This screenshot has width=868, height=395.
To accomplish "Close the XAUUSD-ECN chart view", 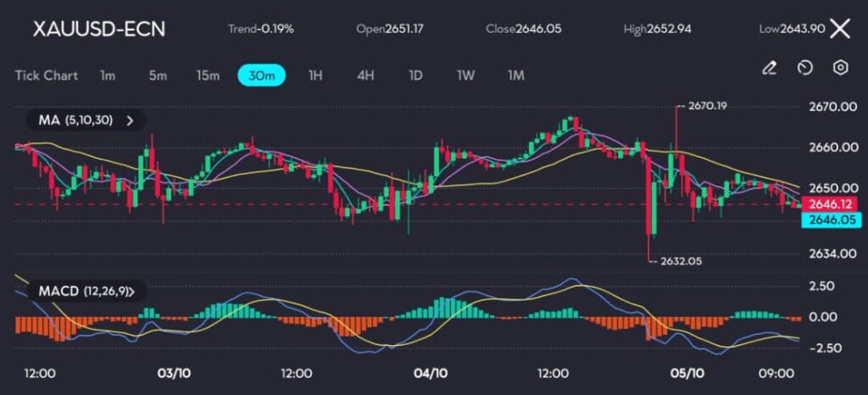I will click(839, 29).
